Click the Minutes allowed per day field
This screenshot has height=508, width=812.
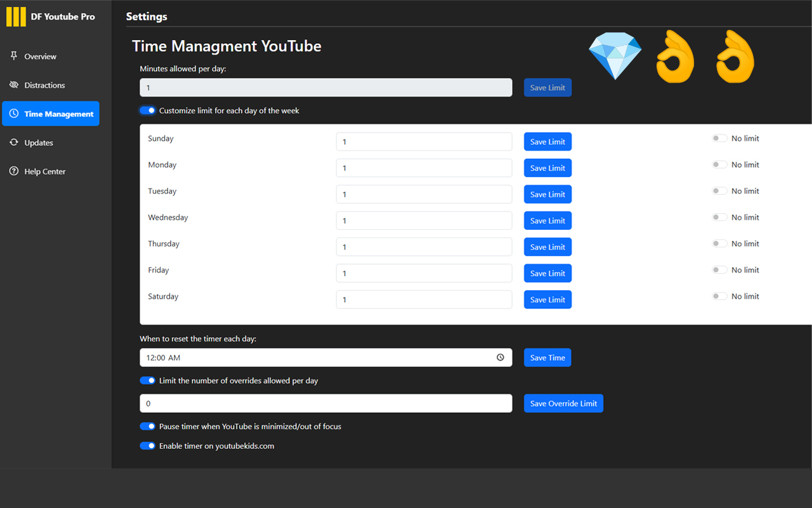326,88
